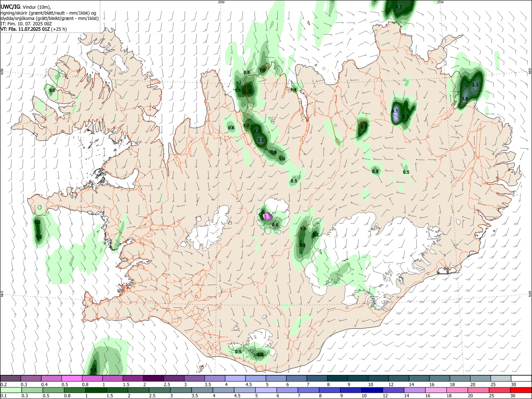Click the 'Vindur (10m)' label in header
The image size is (532, 399).
[37, 7]
